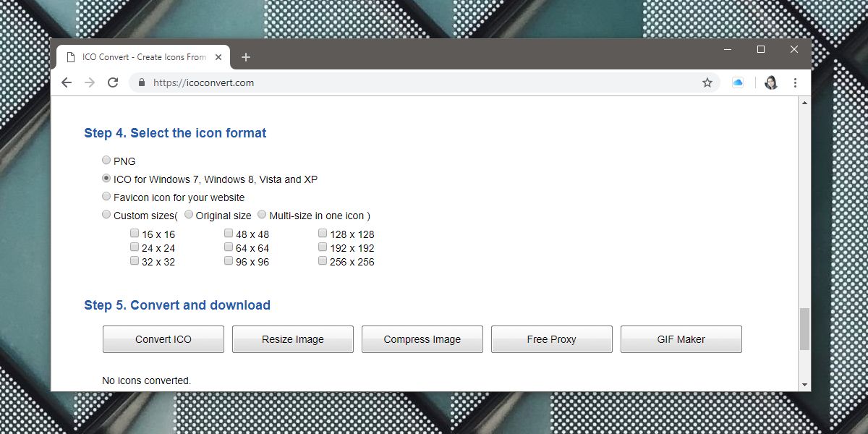Screen dimensions: 868x434
Task: Check the 16 x 16 size box
Action: point(135,233)
